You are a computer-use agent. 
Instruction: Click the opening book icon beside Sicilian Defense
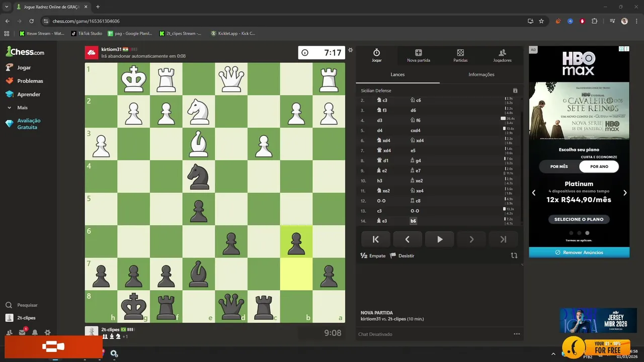coord(515,90)
